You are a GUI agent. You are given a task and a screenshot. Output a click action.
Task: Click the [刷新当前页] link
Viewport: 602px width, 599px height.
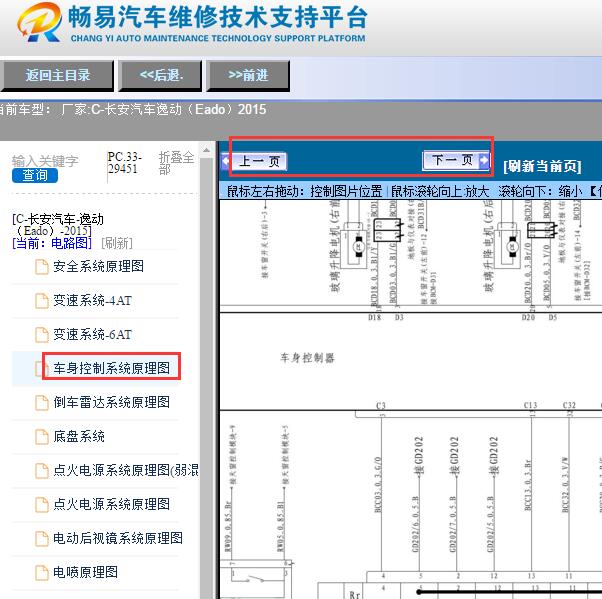(x=542, y=166)
